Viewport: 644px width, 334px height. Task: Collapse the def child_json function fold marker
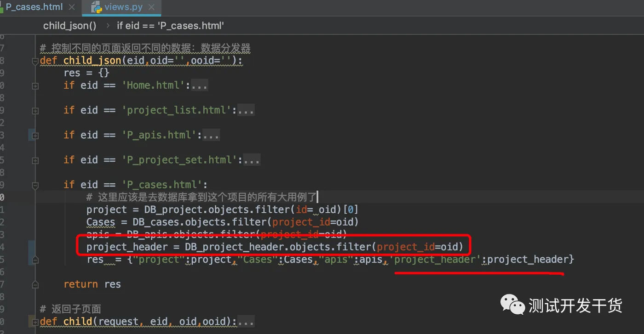point(35,61)
